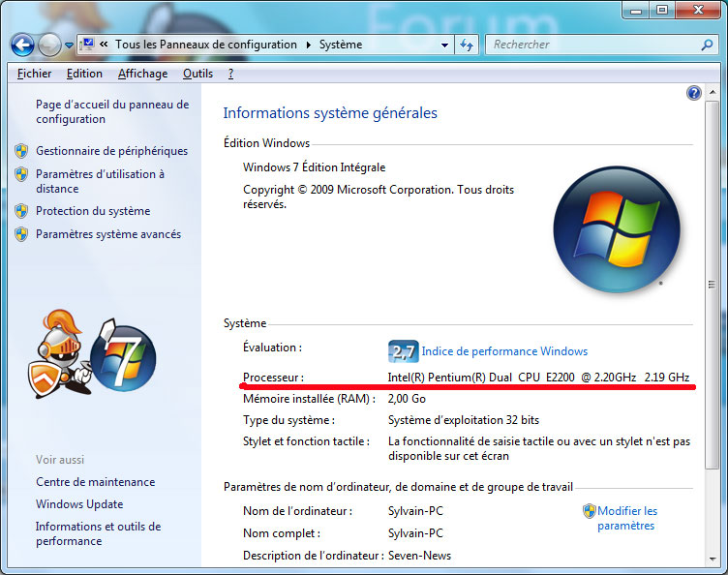Open the Fichier menu

click(34, 74)
